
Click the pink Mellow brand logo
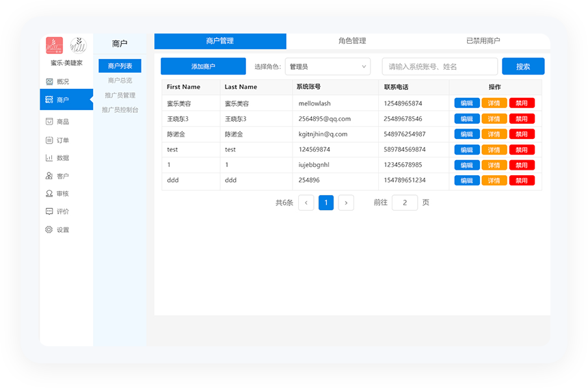pyautogui.click(x=55, y=46)
